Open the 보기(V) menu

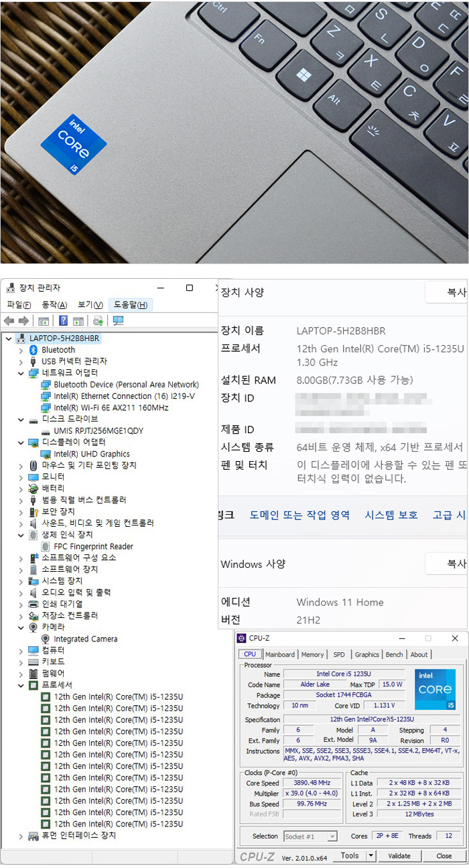click(90, 305)
